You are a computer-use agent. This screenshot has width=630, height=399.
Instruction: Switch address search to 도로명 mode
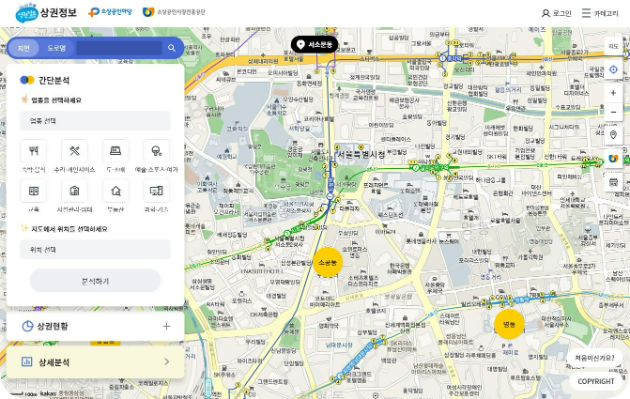pos(57,48)
